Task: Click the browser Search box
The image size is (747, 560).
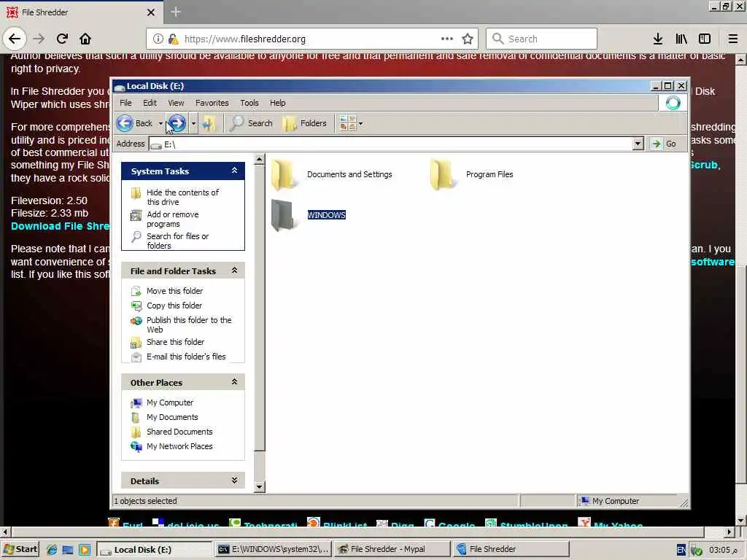Action: point(542,39)
